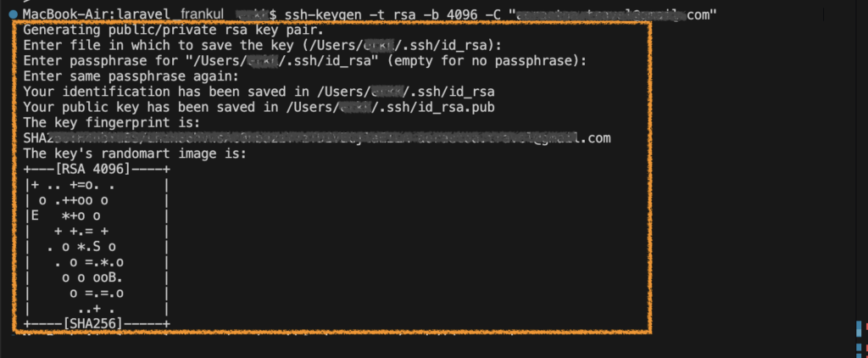Click the [RSA 4096] randomart header

coord(93,169)
